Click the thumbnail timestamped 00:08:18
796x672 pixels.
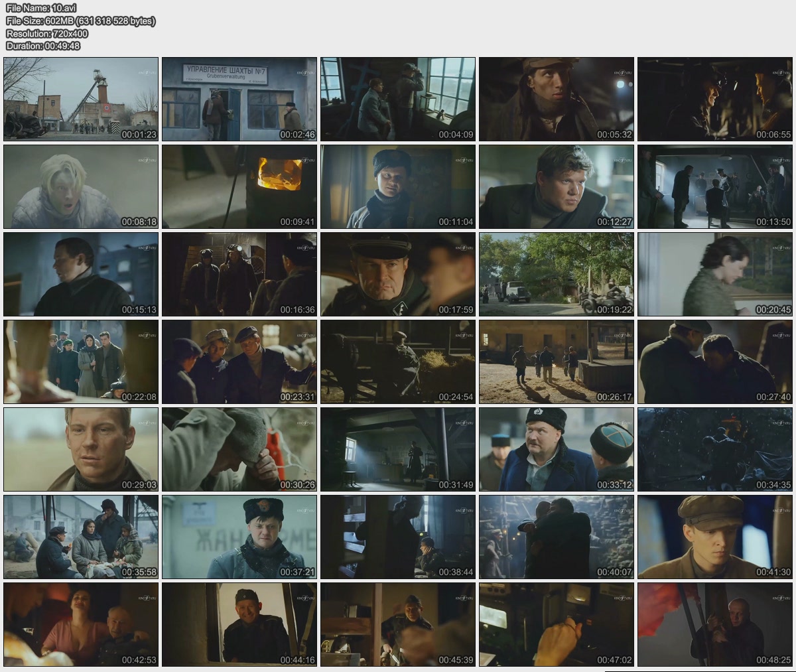(81, 186)
